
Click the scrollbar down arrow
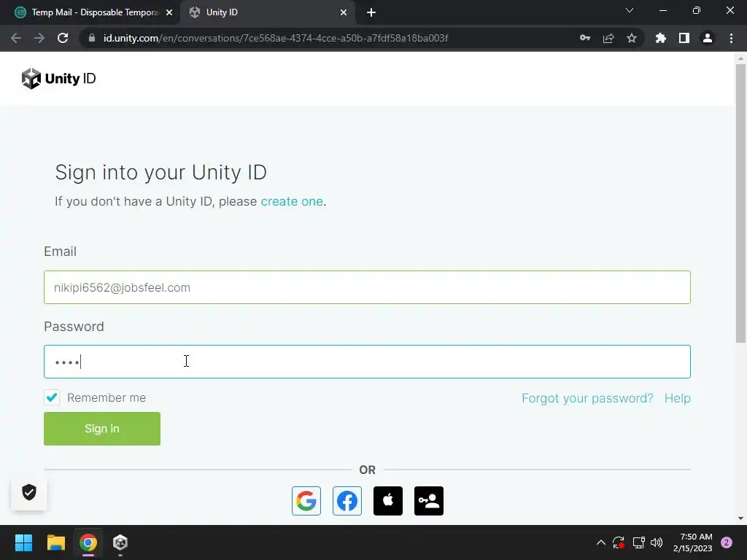point(740,518)
